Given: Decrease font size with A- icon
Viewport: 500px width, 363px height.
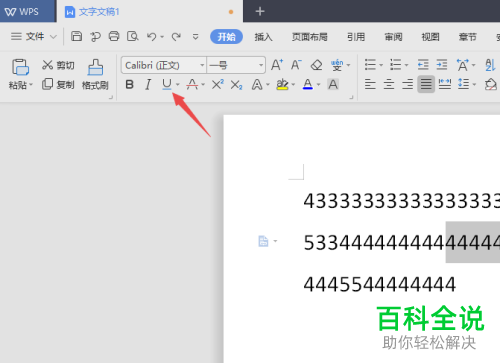Looking at the screenshot, I should coord(296,65).
